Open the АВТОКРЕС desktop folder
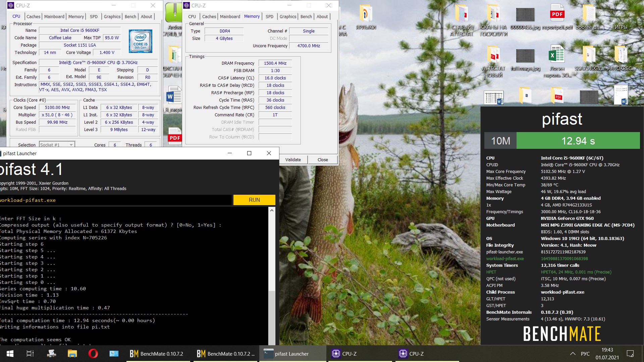This screenshot has height=362, width=644. coord(621,59)
